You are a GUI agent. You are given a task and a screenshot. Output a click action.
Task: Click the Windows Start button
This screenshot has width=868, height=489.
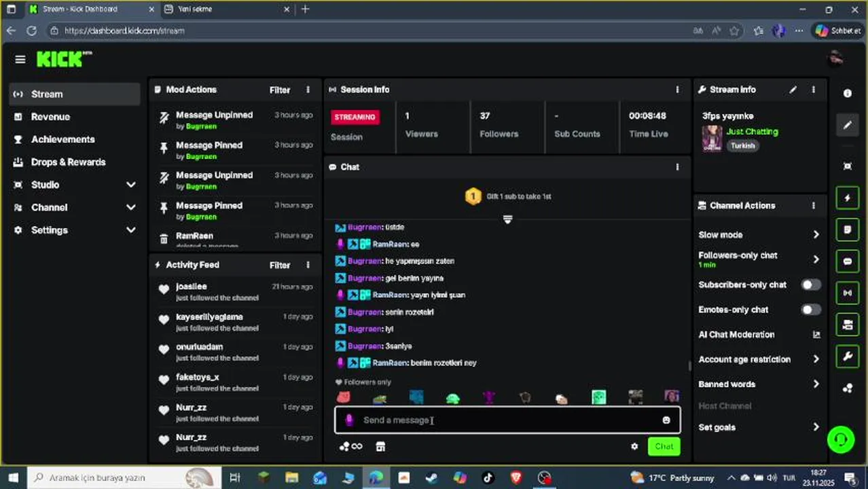pos(12,478)
